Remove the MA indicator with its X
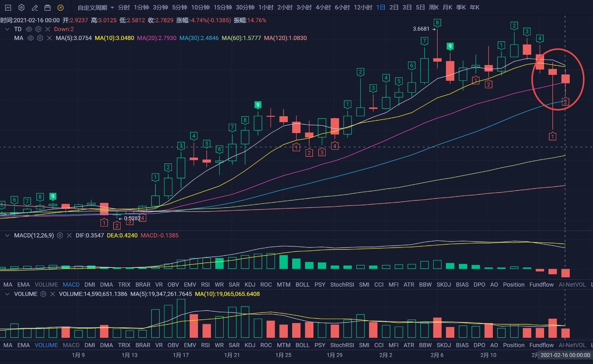593x364 pixels. click(x=49, y=38)
